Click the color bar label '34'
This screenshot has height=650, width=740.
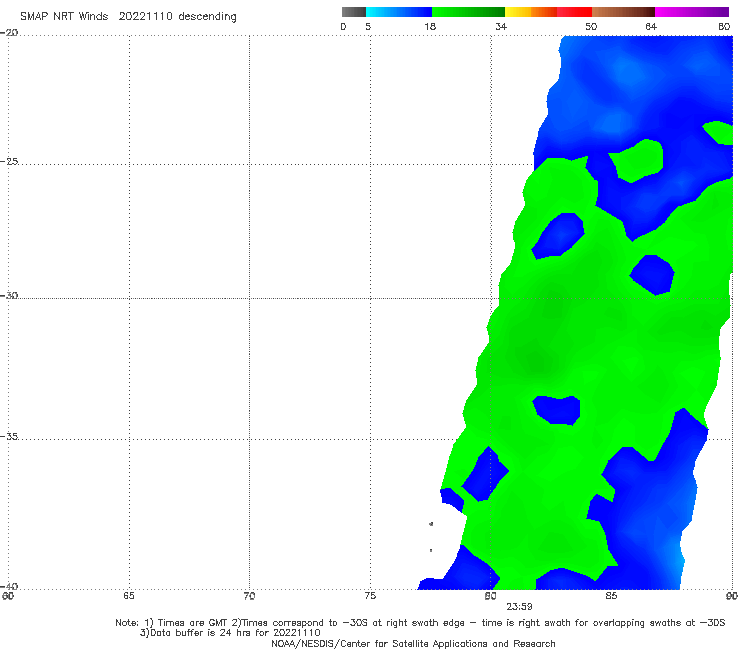click(x=501, y=27)
